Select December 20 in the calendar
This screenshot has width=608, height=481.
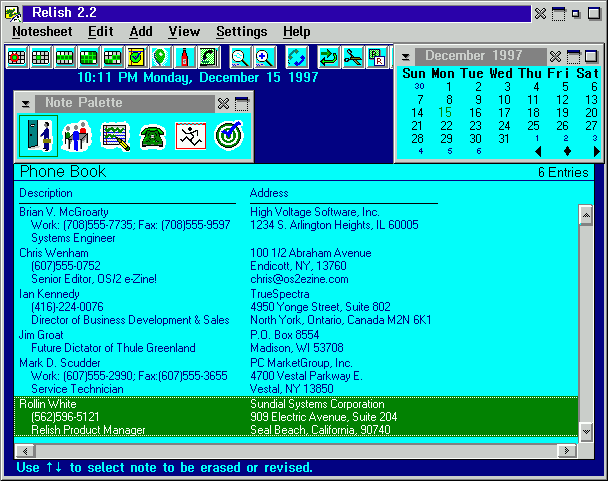(x=591, y=112)
